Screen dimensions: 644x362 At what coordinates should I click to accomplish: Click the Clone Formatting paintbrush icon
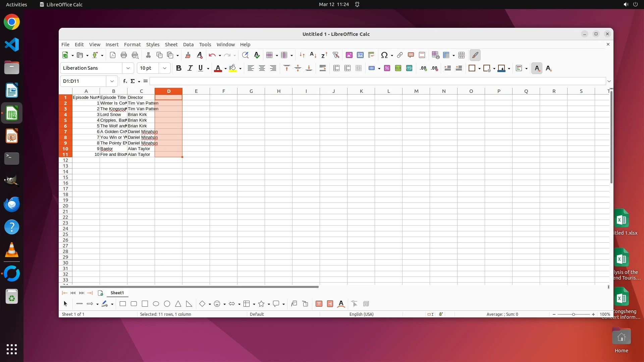(187, 55)
